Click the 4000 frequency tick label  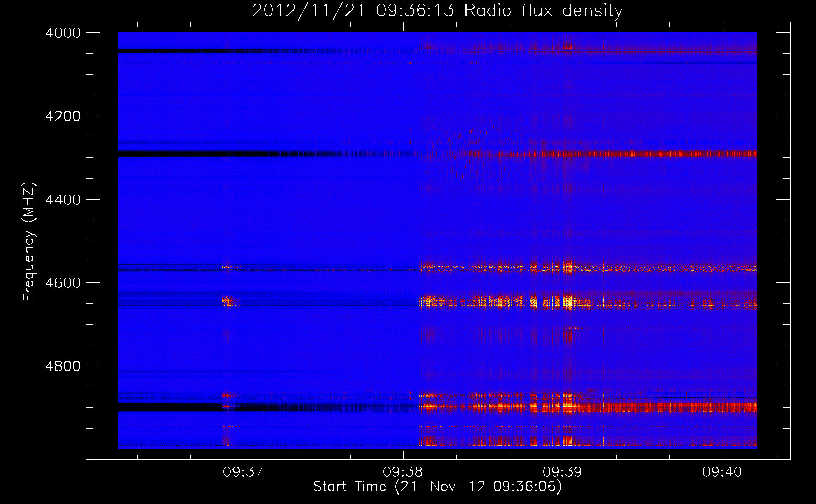(63, 33)
